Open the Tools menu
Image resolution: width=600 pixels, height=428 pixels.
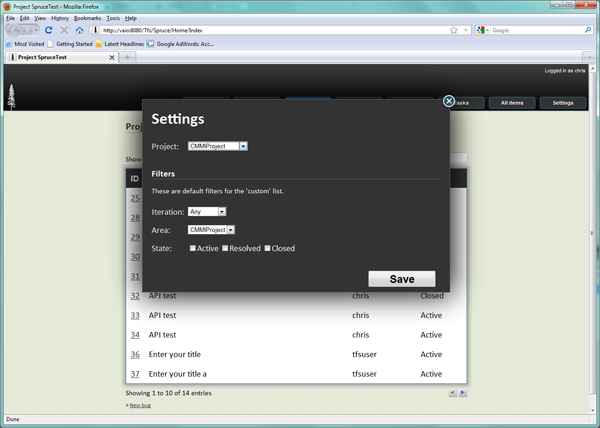[x=113, y=18]
